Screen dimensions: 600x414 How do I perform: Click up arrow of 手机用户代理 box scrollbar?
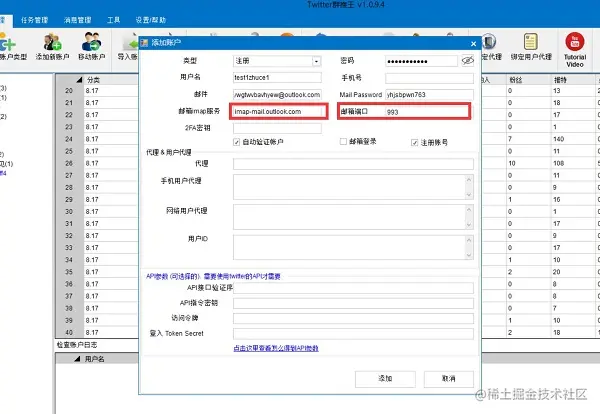point(469,179)
